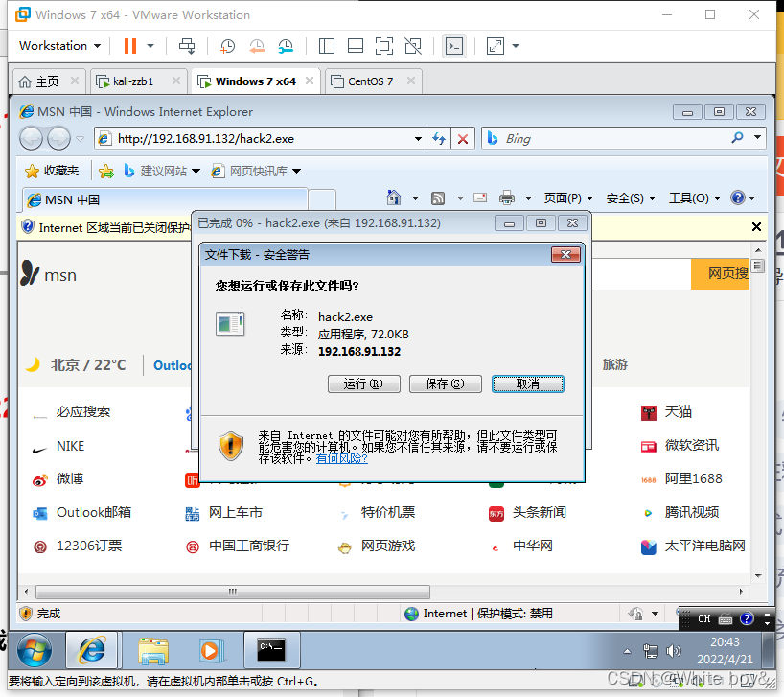Refresh the page in Internet Explorer
Viewport: 784px width, 697px height.
pos(439,138)
